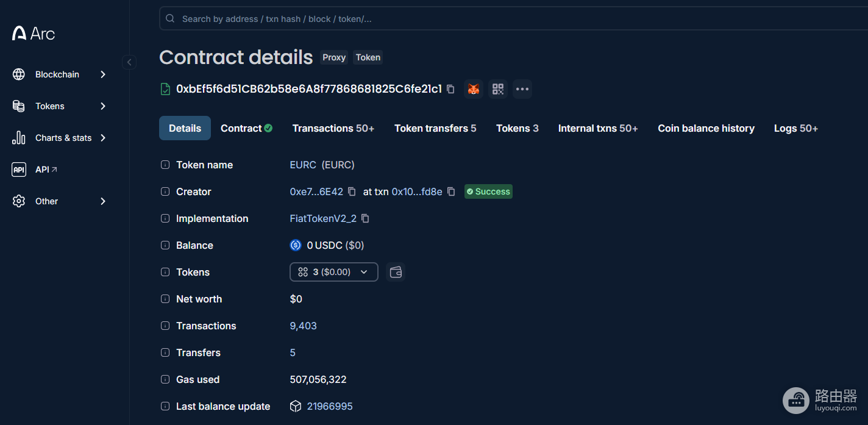
Task: Click the info icon beside Tokens row
Action: [x=165, y=272]
